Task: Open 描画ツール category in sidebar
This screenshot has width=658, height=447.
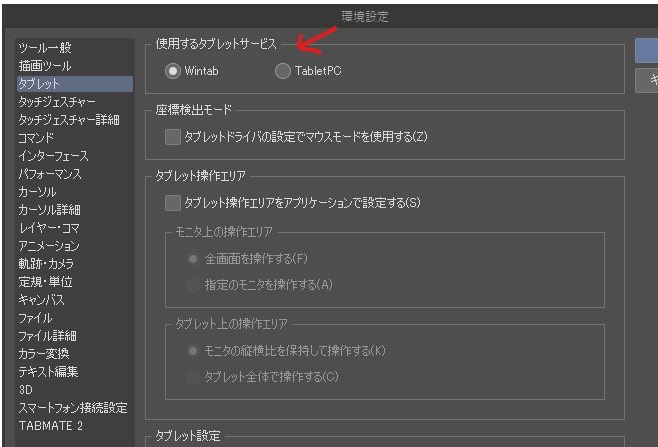Action: coord(75,66)
